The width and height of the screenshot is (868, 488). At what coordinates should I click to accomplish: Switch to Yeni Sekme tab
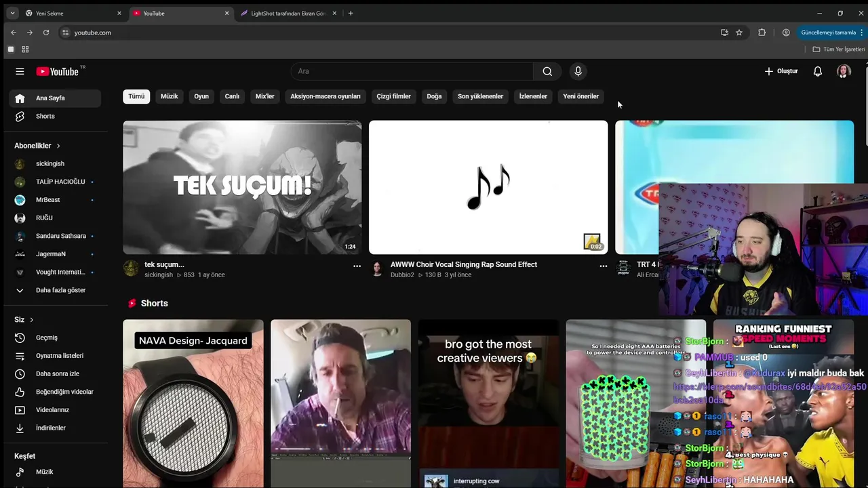pyautogui.click(x=73, y=13)
